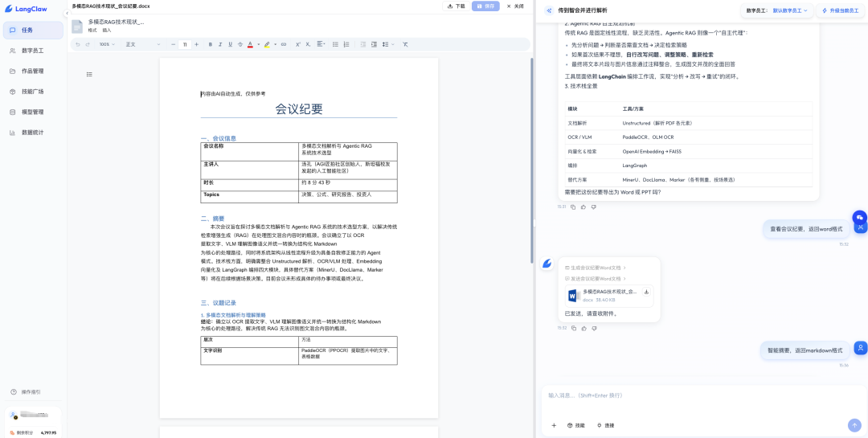868x438 pixels.
Task: Decrease paragraph indent
Action: [363, 44]
